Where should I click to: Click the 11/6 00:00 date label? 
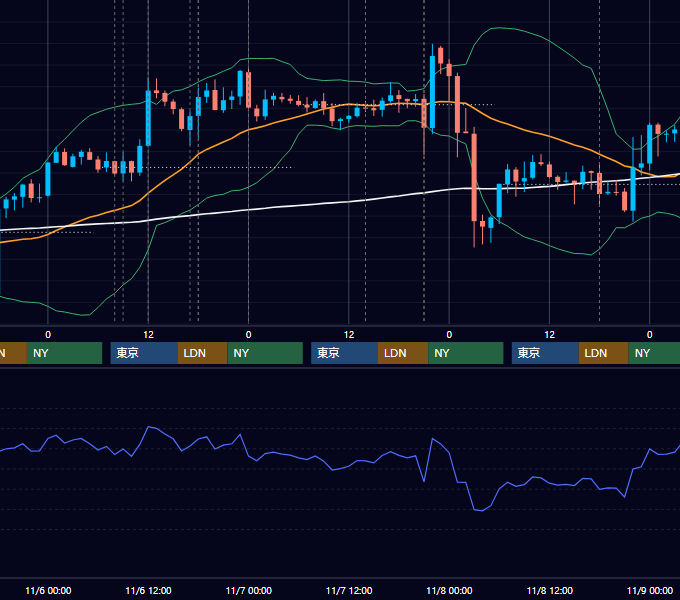[48, 590]
